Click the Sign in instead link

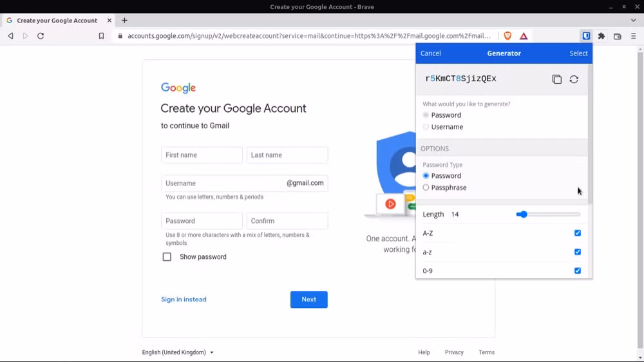(184, 300)
